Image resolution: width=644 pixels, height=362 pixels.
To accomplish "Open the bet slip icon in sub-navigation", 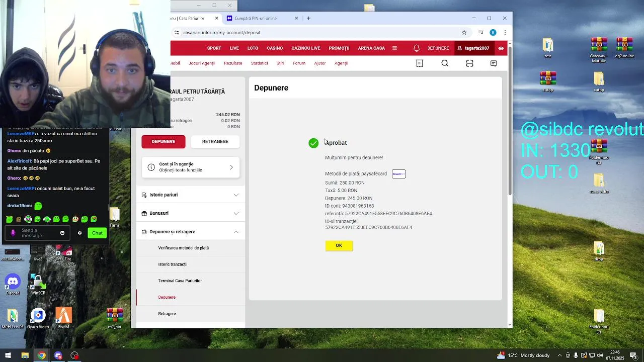I will point(420,63).
